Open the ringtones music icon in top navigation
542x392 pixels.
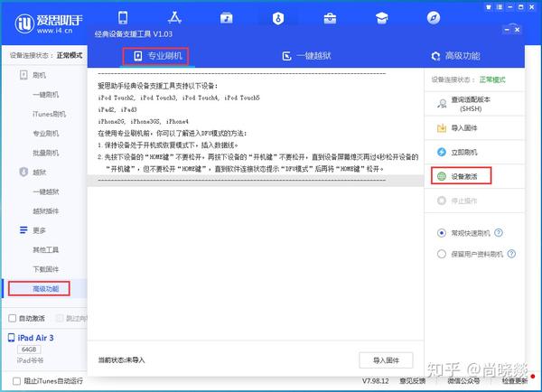tap(227, 18)
